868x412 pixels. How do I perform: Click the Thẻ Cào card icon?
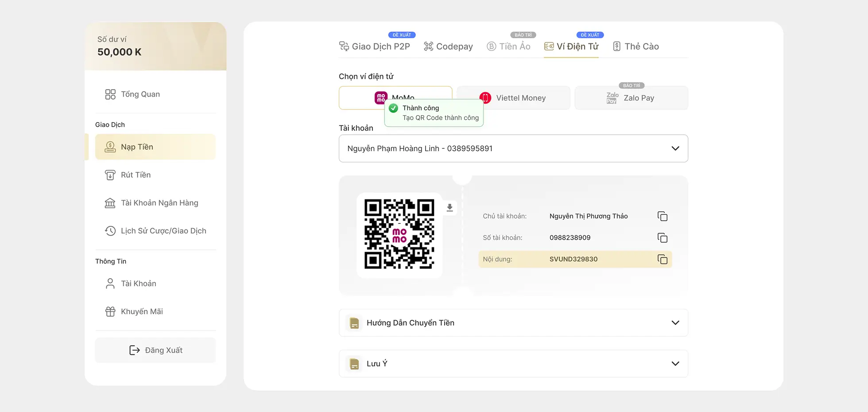click(617, 46)
